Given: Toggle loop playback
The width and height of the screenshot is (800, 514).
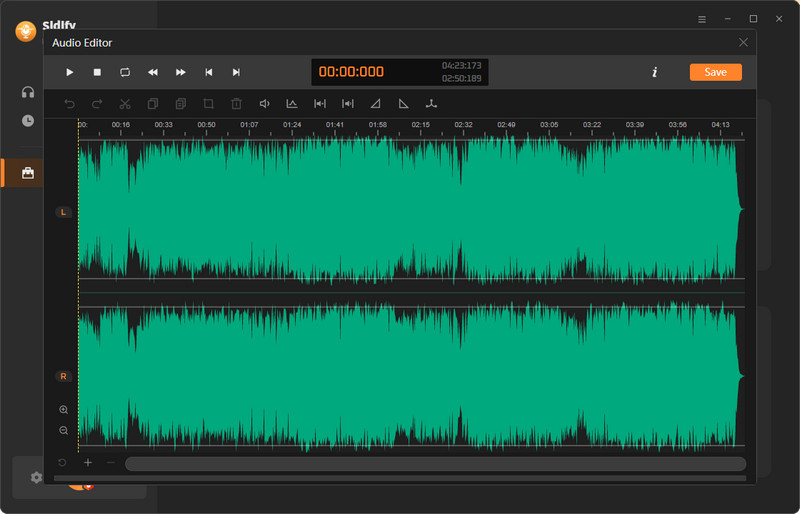Looking at the screenshot, I should point(125,72).
